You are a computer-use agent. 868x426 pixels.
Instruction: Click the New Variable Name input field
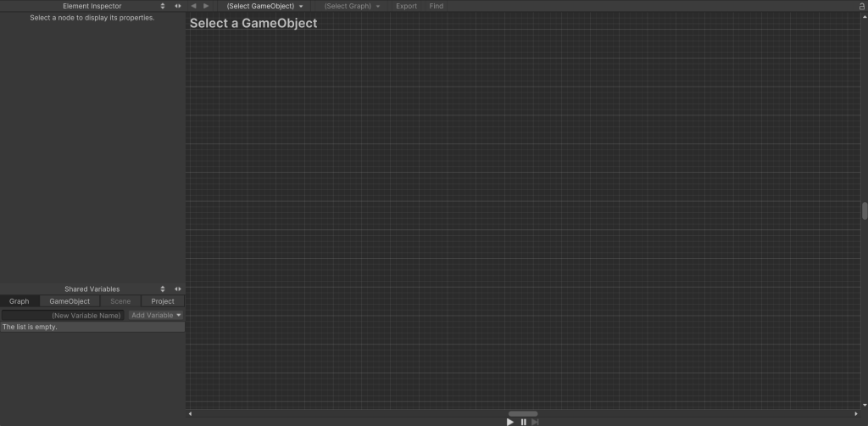coord(63,315)
